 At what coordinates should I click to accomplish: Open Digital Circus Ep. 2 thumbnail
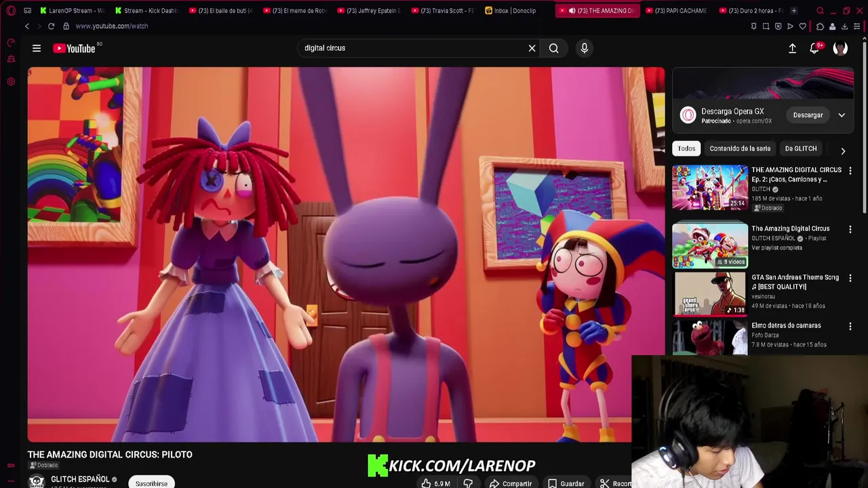[710, 187]
